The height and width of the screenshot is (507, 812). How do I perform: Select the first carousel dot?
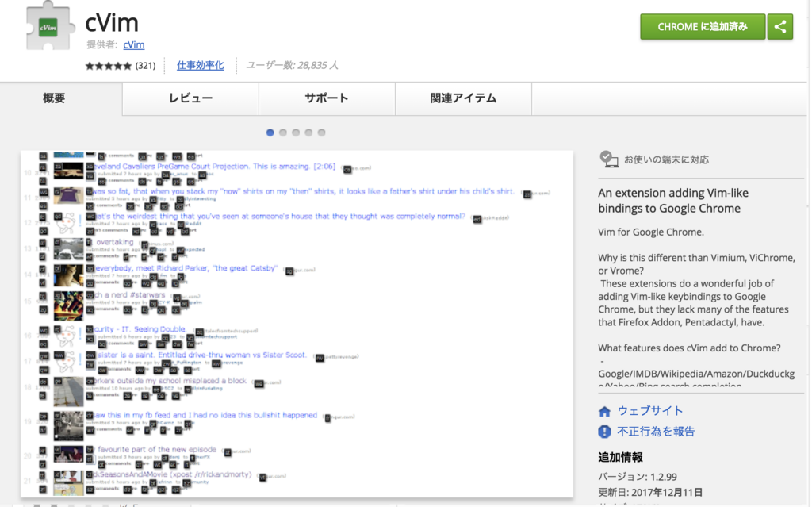[x=270, y=133]
